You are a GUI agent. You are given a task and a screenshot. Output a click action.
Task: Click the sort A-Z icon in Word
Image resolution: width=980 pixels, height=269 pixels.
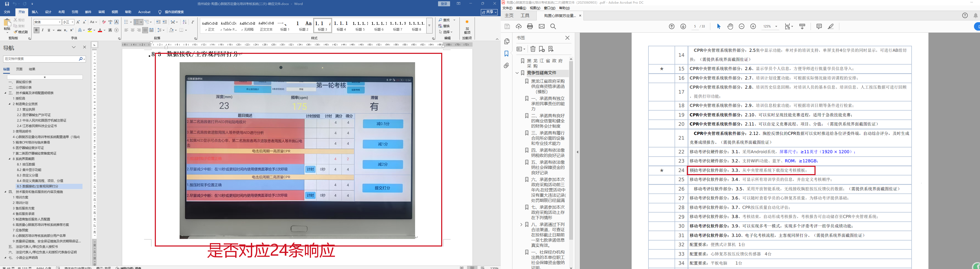point(185,22)
